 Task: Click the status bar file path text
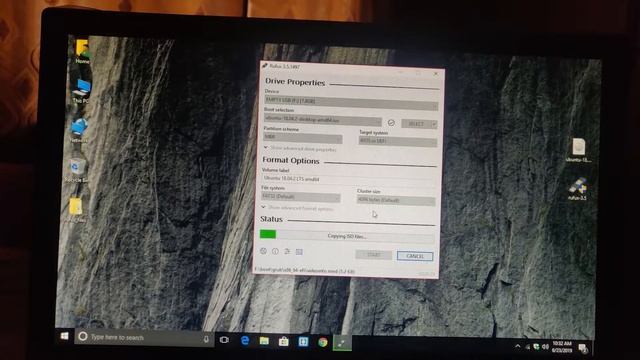(x=304, y=271)
